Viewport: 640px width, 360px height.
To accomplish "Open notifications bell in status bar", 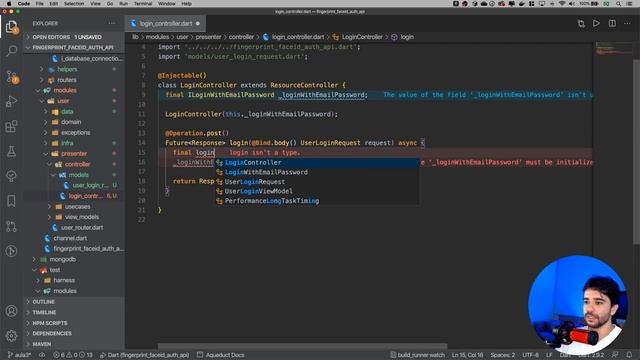I will coord(629,355).
